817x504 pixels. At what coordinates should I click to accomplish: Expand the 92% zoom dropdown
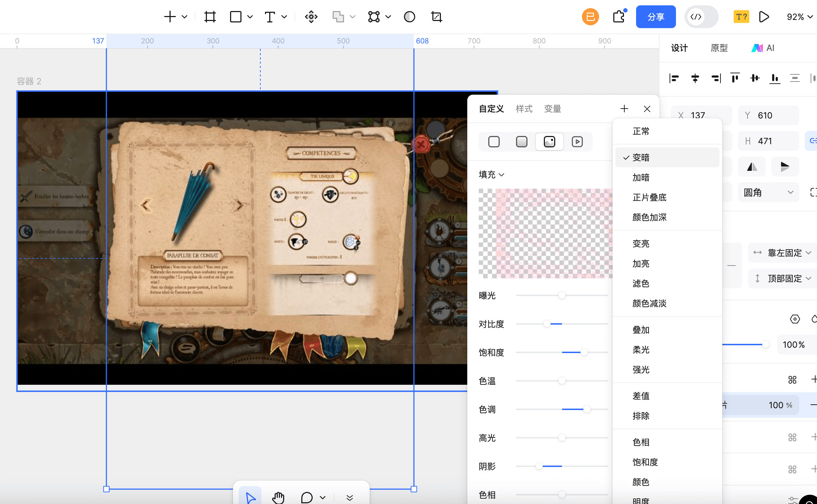tap(800, 17)
